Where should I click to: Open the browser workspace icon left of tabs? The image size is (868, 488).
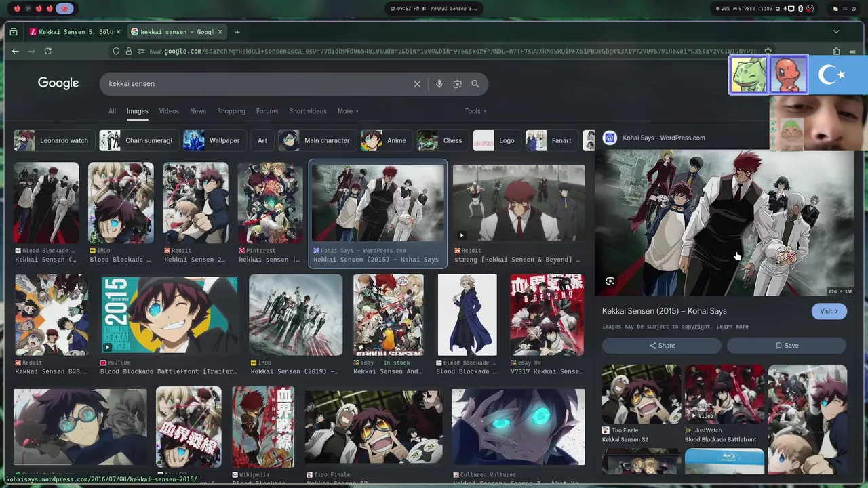(14, 32)
